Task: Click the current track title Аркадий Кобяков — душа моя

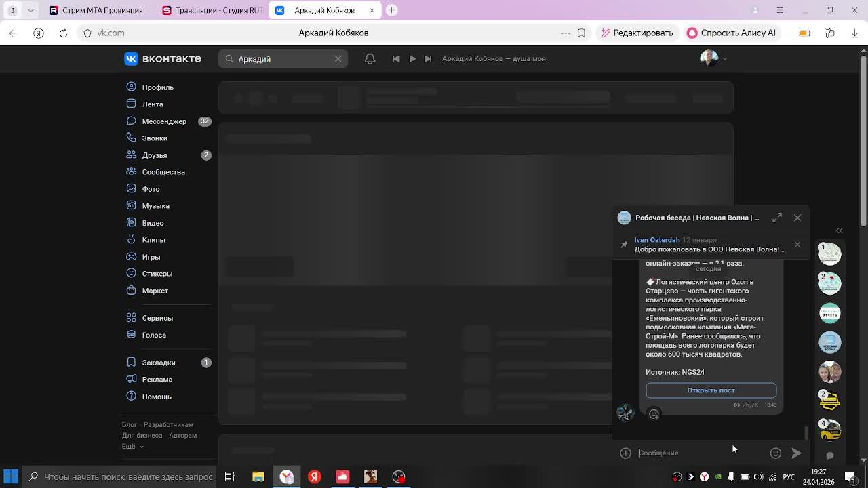Action: [x=494, y=59]
